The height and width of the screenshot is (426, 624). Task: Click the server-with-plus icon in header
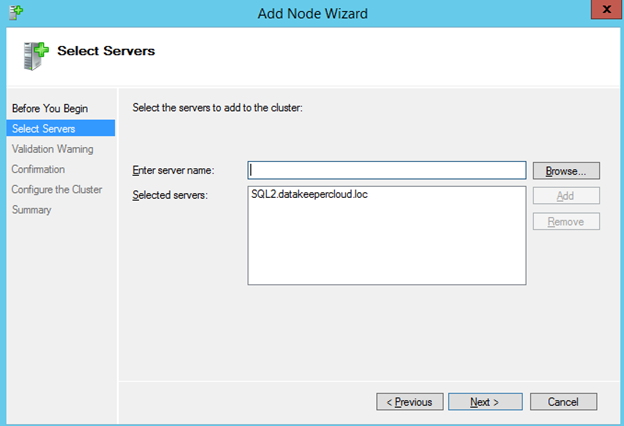point(35,53)
